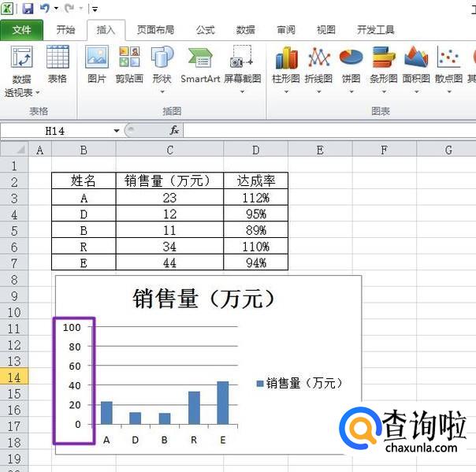Click into the formula bar

click(329, 131)
